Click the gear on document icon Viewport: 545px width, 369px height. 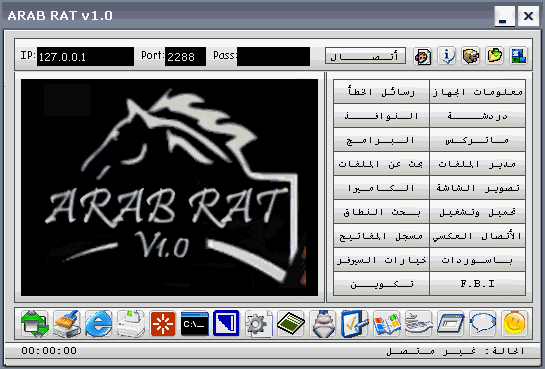pyautogui.click(x=259, y=324)
